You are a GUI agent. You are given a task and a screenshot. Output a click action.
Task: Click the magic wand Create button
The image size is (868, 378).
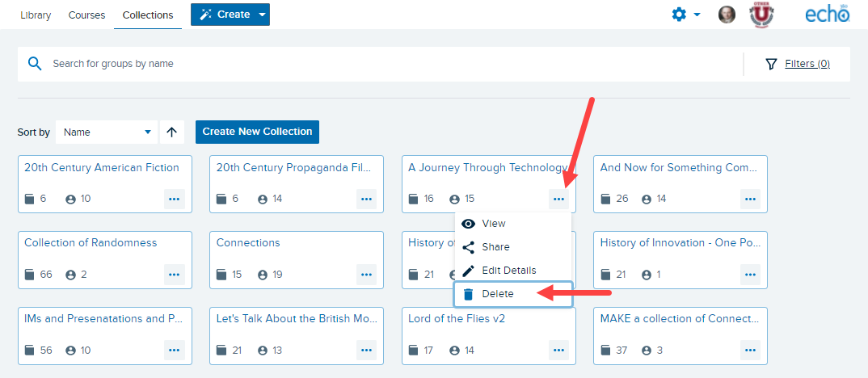[230, 15]
